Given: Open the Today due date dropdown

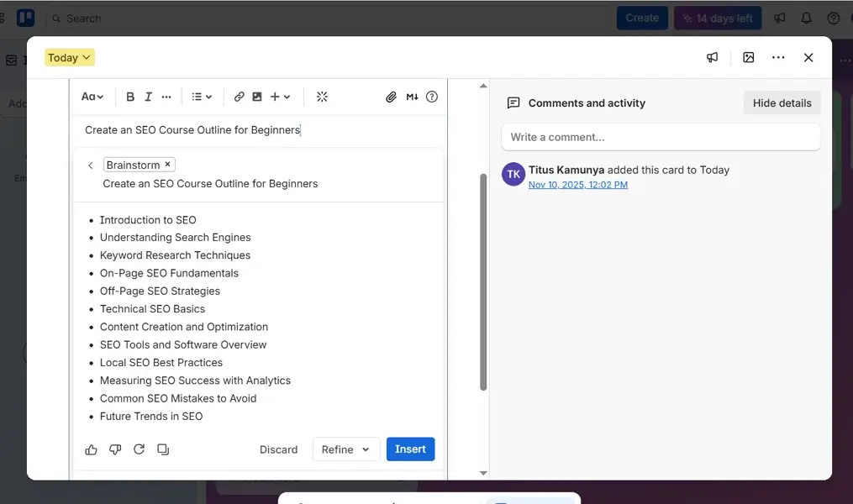Looking at the screenshot, I should (68, 57).
